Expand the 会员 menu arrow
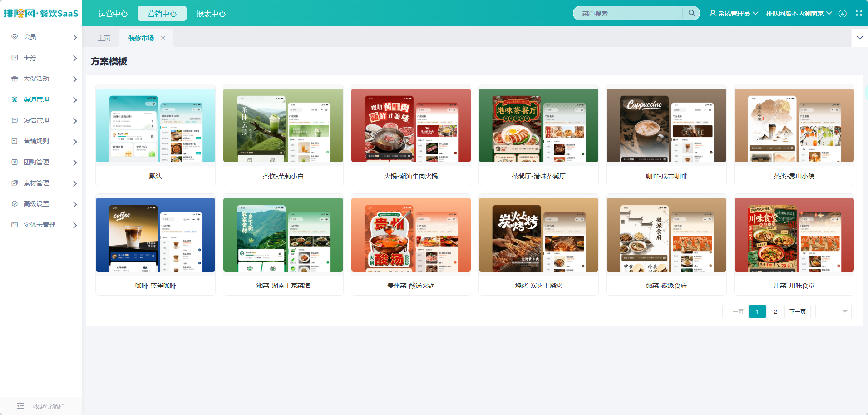 point(75,37)
